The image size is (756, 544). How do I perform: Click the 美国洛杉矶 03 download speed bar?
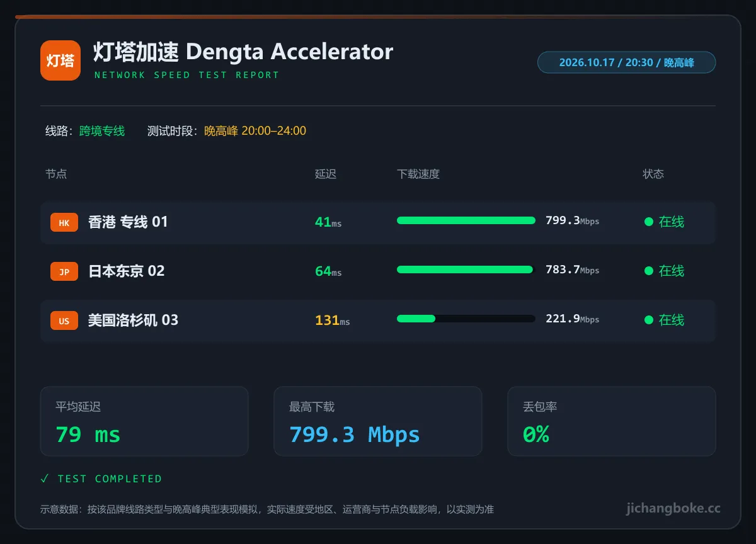click(466, 319)
